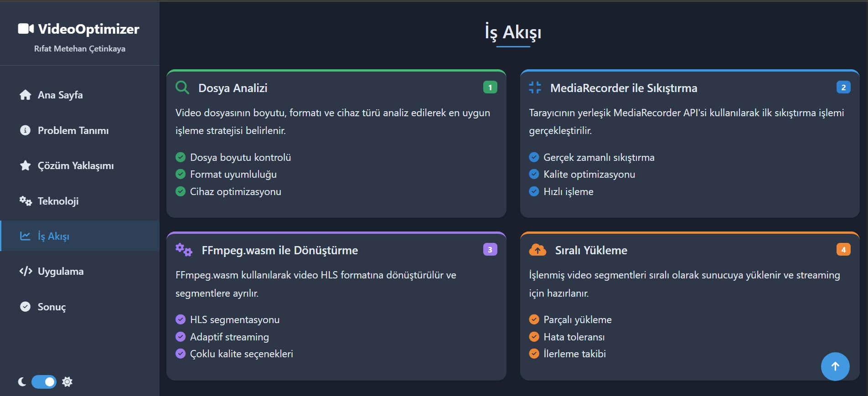Click the home icon beside Ana Sayfa
This screenshot has width=868, height=396.
click(x=26, y=95)
